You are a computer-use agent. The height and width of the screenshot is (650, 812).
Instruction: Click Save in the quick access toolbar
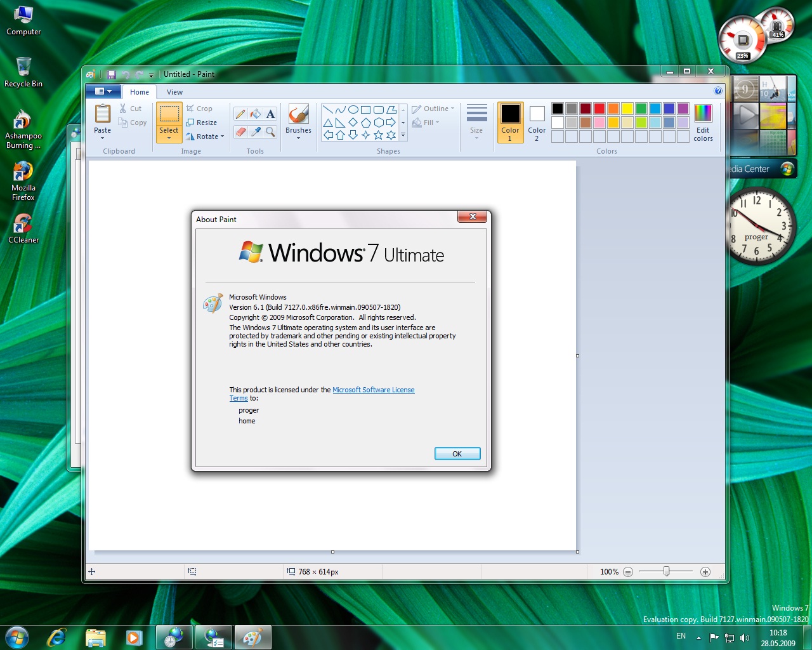(111, 74)
